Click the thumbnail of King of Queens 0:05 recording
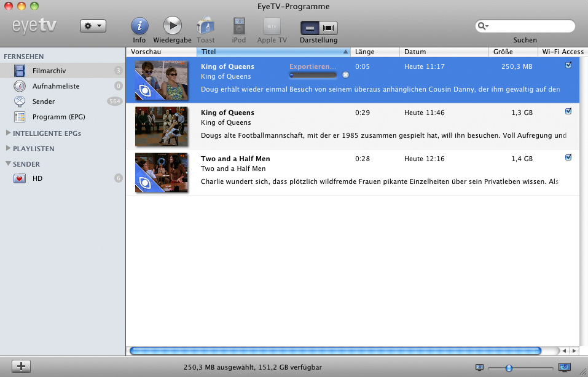 coord(161,81)
